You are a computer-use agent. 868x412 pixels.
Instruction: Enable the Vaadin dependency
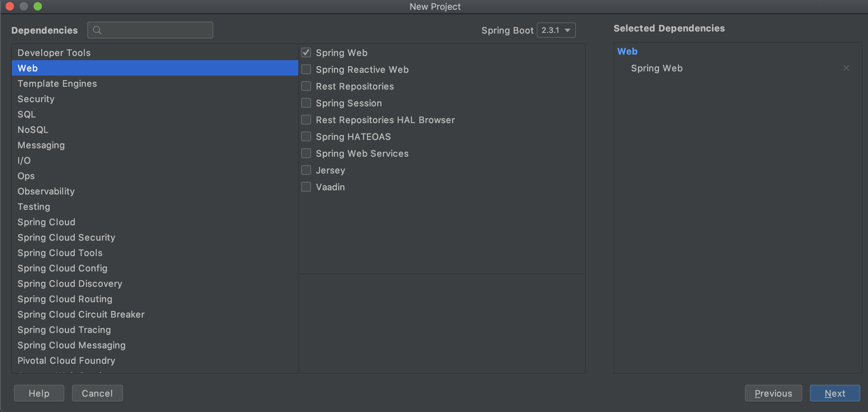click(x=306, y=187)
